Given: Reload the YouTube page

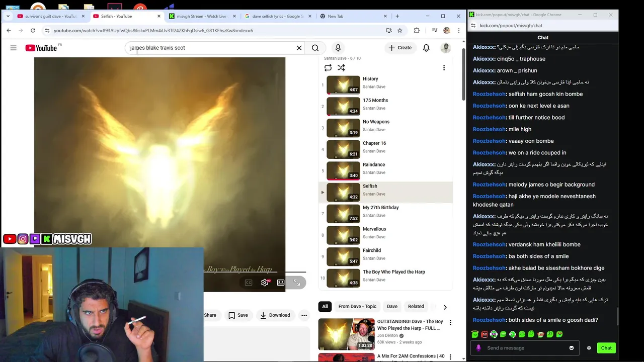Looking at the screenshot, I should pos(33,31).
